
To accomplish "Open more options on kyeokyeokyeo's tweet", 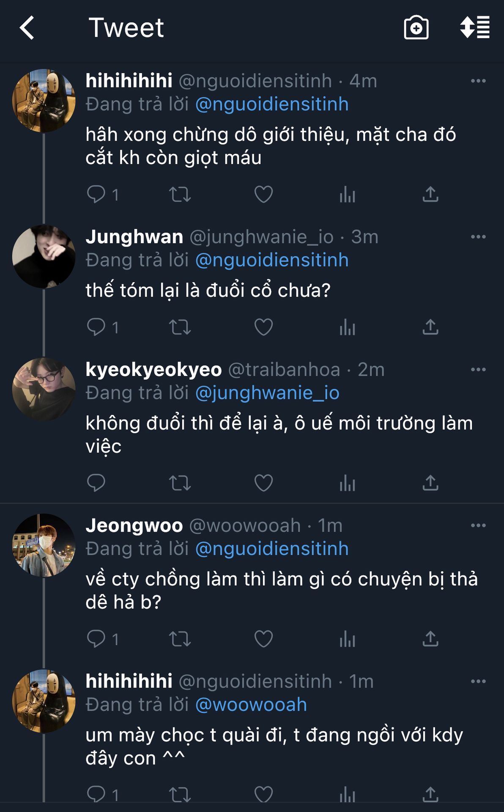I will [x=478, y=370].
